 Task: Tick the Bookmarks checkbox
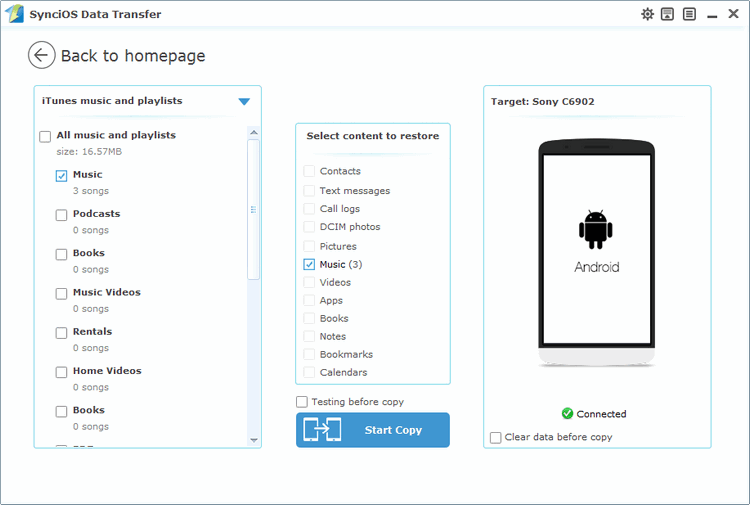pyautogui.click(x=309, y=354)
